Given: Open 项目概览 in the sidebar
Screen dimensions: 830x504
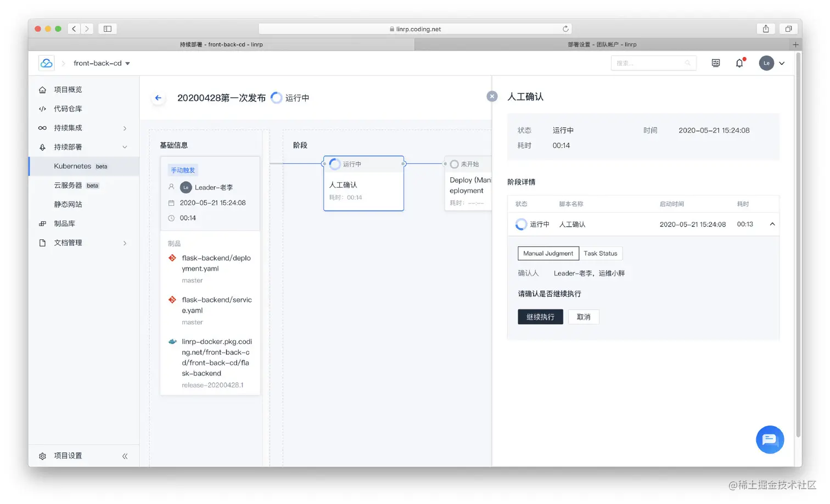Looking at the screenshot, I should [x=68, y=89].
